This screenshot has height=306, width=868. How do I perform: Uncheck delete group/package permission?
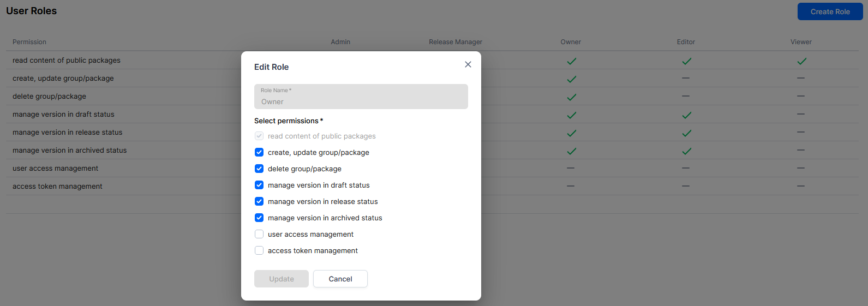click(259, 169)
